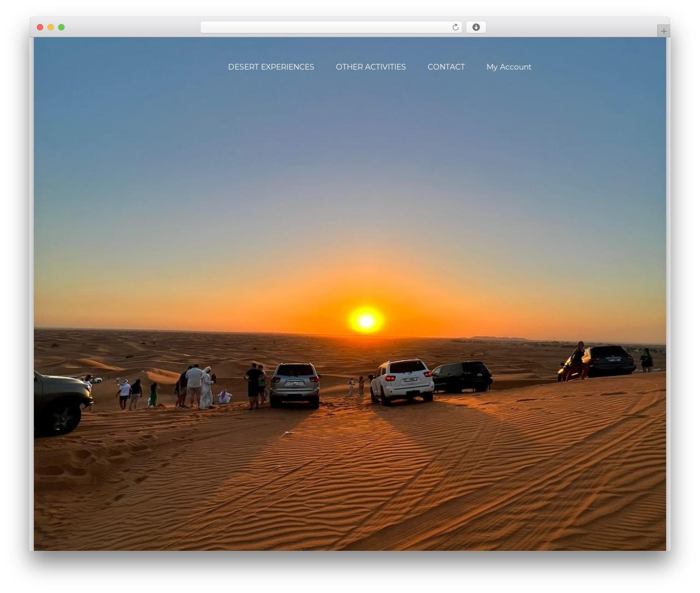
Task: Click the person in green dress
Action: [x=153, y=394]
